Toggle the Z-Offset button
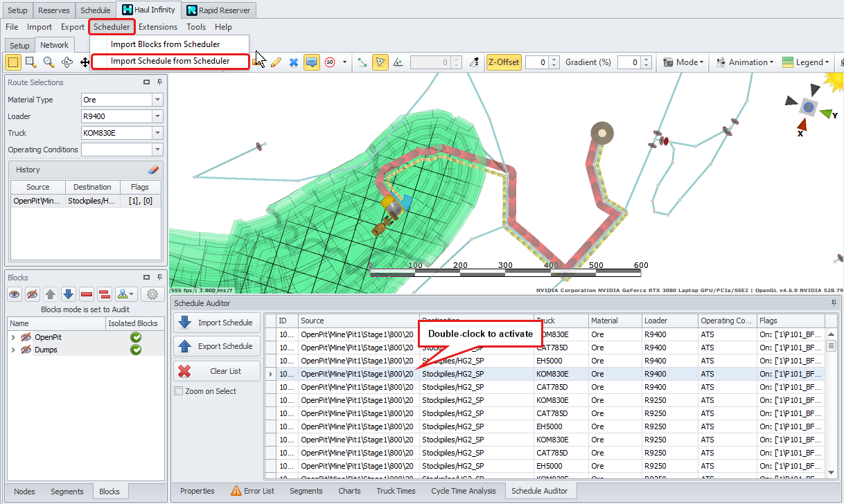 (503, 62)
